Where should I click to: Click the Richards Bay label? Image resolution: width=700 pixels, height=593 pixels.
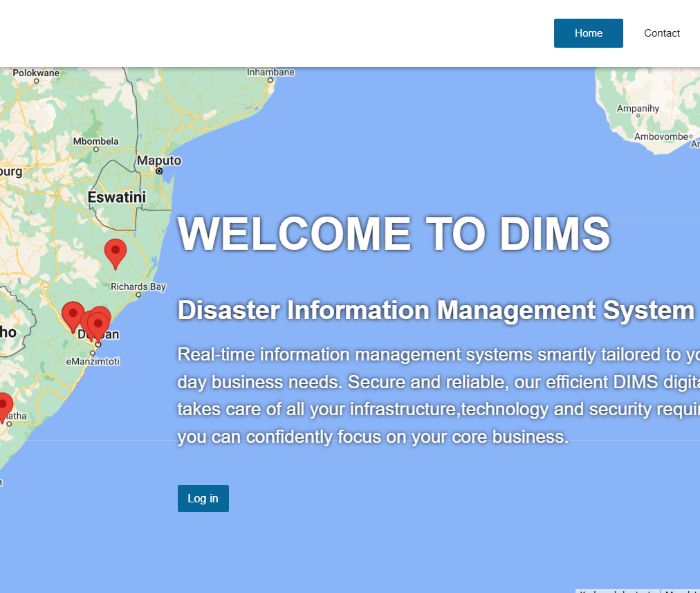tap(138, 286)
